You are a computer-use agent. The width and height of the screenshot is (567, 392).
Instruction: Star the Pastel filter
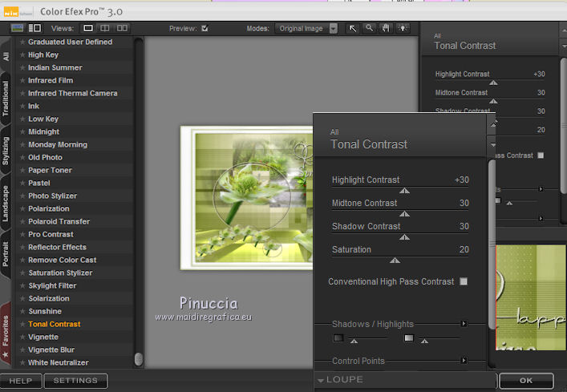22,184
